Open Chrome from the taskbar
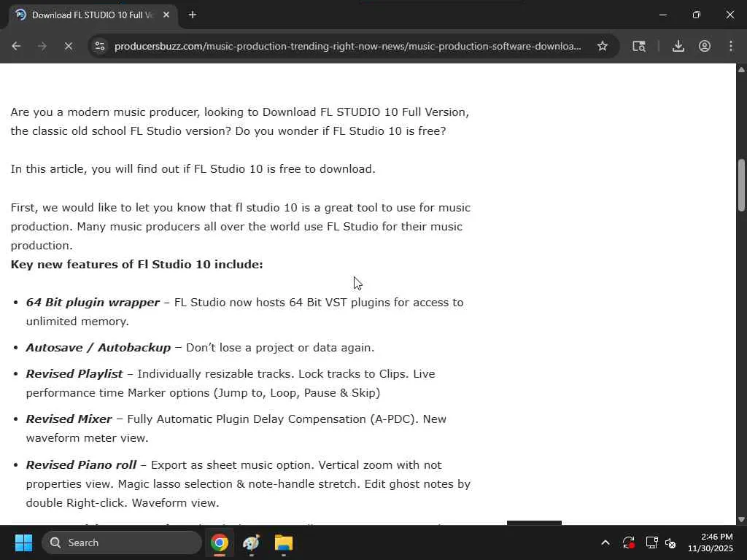 coord(220,542)
